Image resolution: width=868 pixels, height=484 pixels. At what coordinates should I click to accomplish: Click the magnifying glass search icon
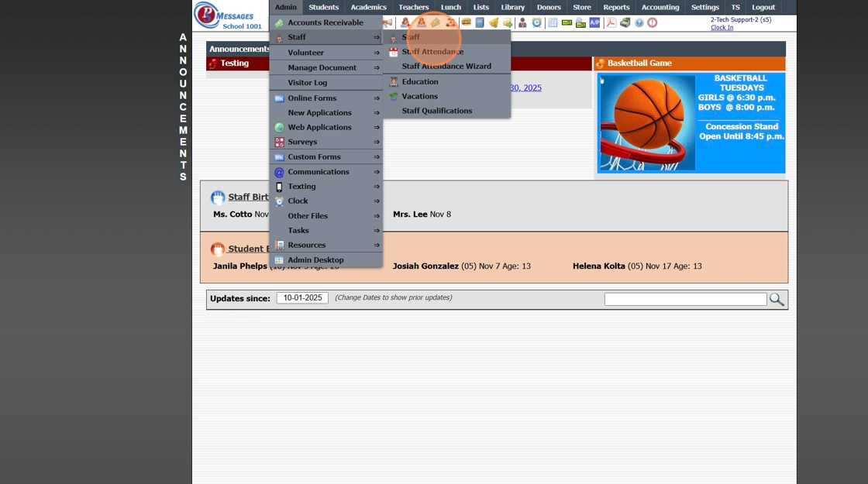tap(777, 299)
